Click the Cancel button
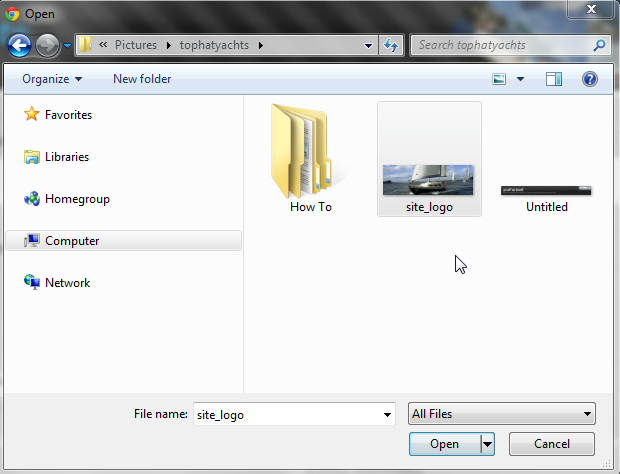The image size is (620, 474). [552, 444]
